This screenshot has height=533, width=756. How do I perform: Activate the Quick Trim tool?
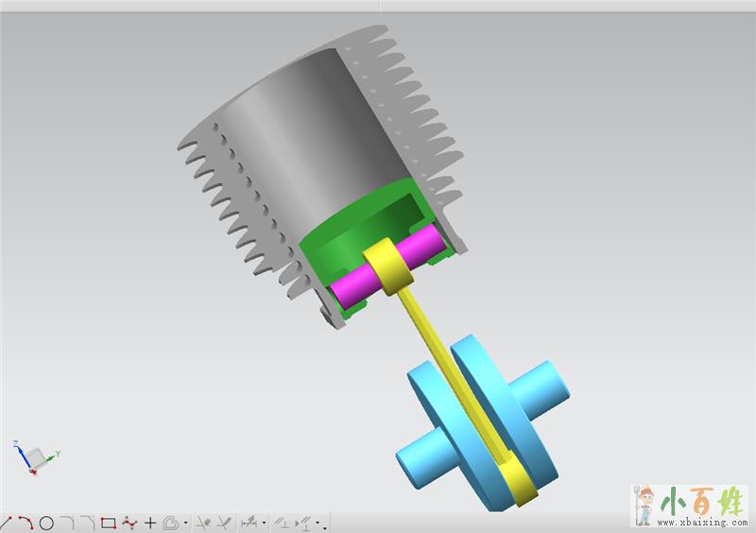[202, 523]
